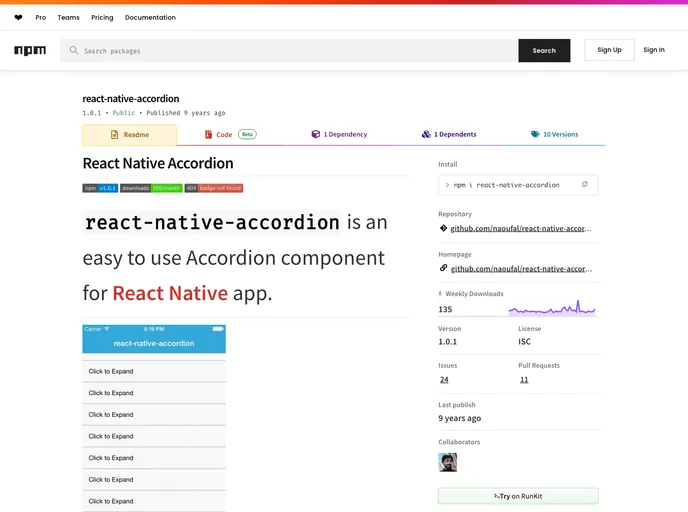Switch to the Code tab
688x512 pixels.
[231, 134]
